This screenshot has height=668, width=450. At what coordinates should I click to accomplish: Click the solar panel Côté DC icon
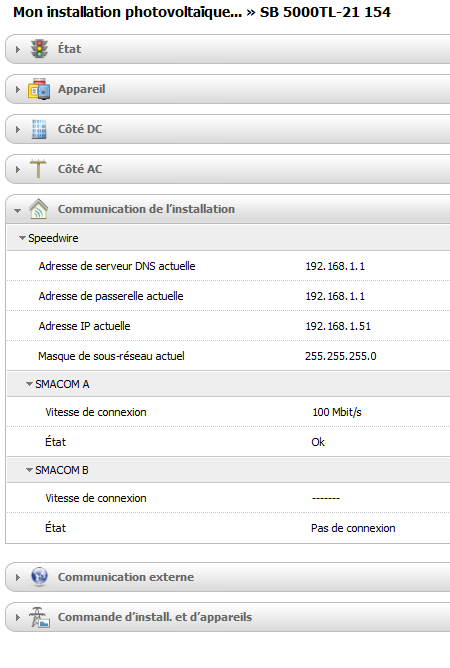point(39,129)
